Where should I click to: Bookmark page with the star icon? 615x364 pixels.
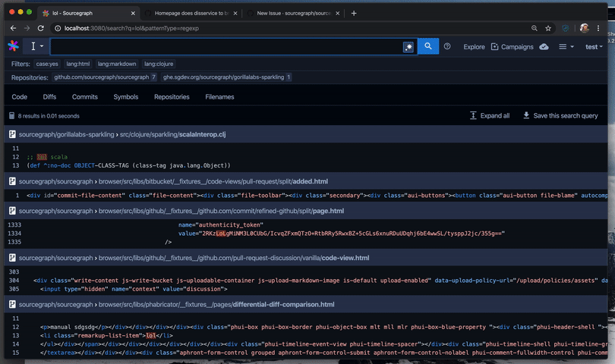click(x=548, y=28)
